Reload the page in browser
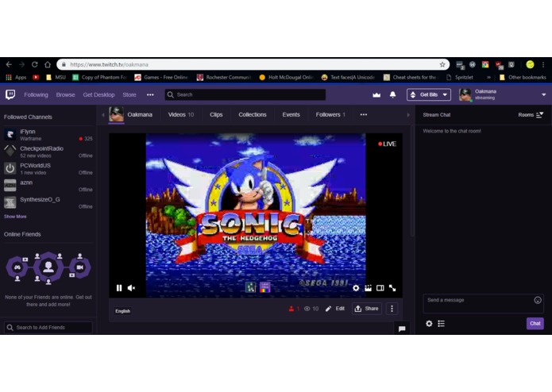 (34, 64)
